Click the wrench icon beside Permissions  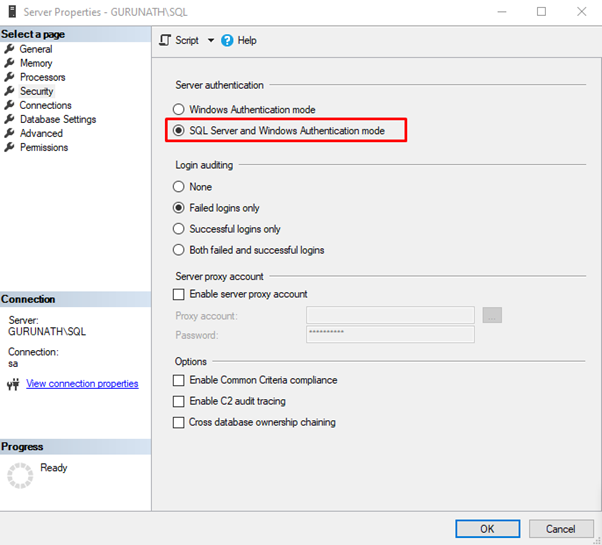point(9,147)
